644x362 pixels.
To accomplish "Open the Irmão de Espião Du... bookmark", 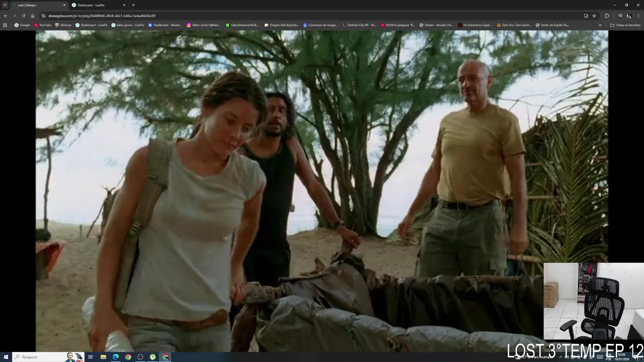I will pyautogui.click(x=552, y=25).
